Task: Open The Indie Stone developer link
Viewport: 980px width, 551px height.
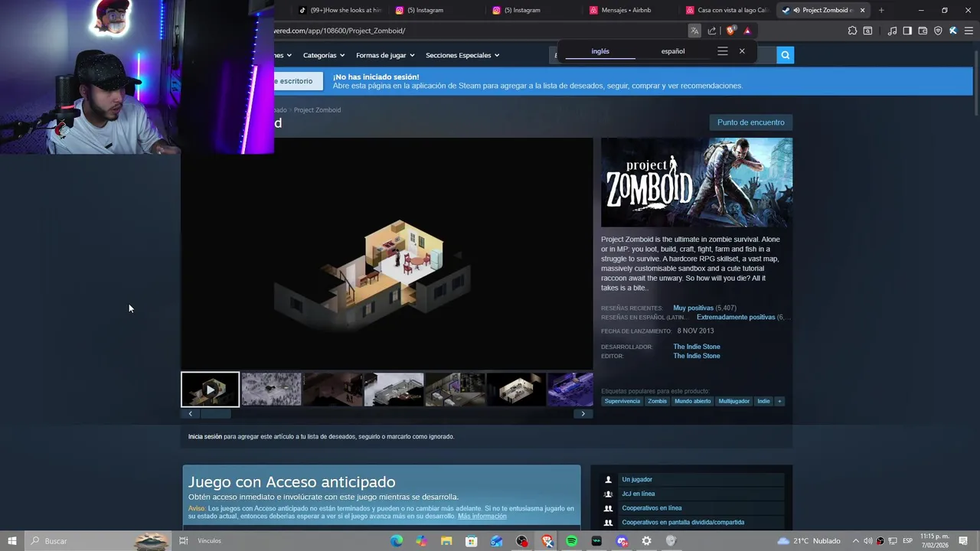Action: [x=697, y=347]
